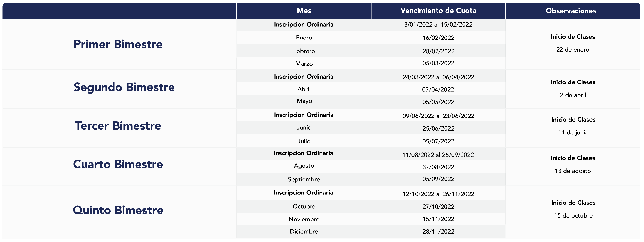The image size is (644, 242).
Task: Click the Mes column header
Action: click(x=304, y=11)
